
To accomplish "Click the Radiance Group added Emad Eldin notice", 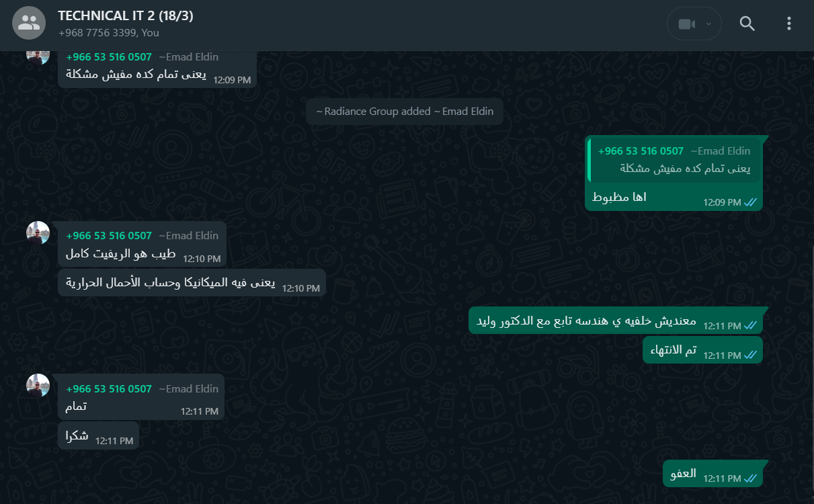I will click(x=405, y=112).
